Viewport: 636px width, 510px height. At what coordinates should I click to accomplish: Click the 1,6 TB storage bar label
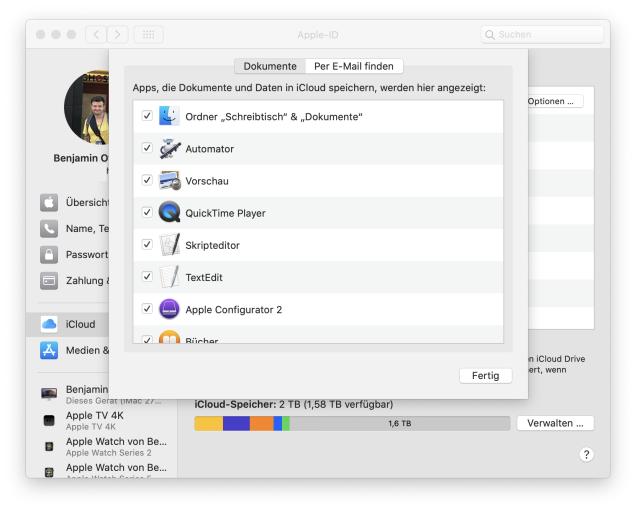pyautogui.click(x=400, y=423)
